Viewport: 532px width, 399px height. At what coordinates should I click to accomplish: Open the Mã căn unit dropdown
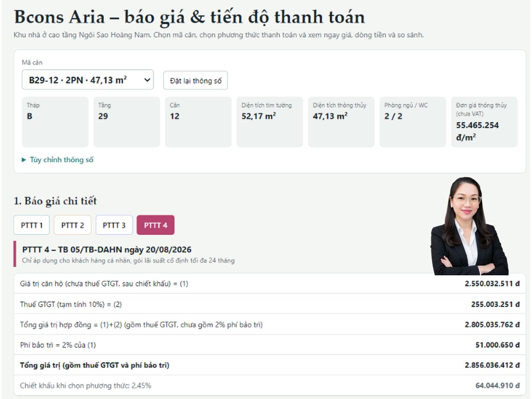click(x=87, y=80)
